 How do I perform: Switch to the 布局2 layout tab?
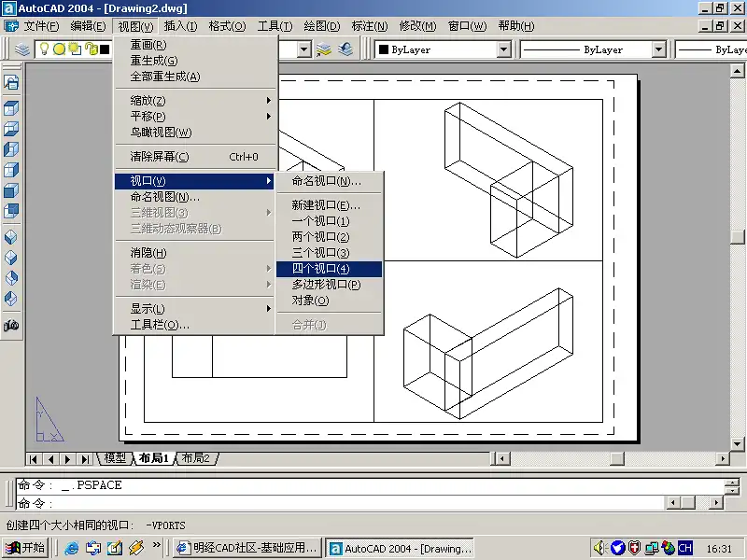coord(195,458)
